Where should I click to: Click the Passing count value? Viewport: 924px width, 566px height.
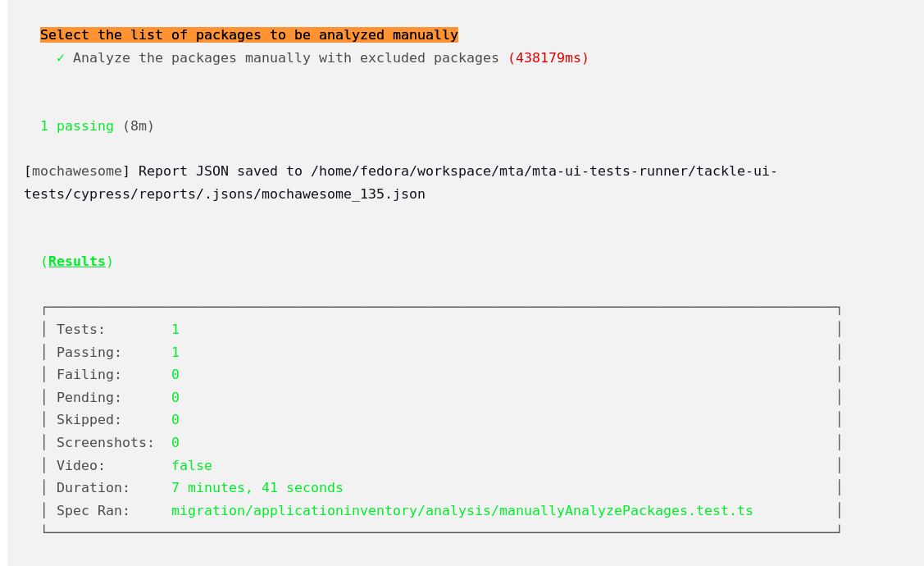coord(175,353)
